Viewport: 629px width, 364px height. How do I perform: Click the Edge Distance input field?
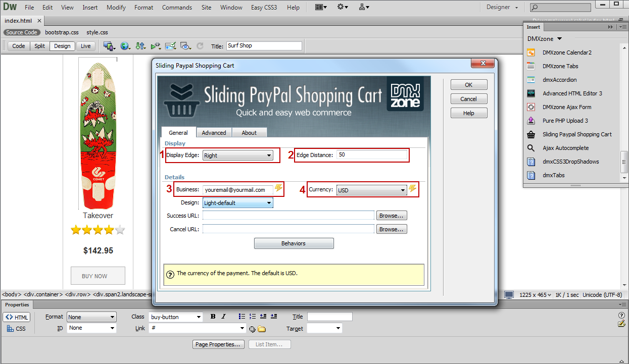tap(372, 155)
